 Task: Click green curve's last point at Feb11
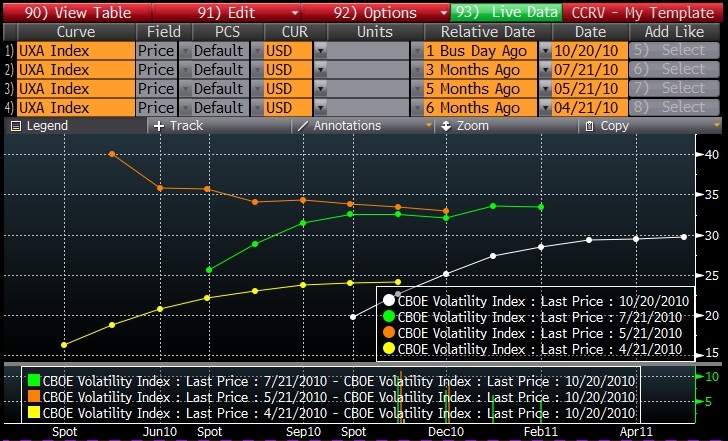point(541,207)
